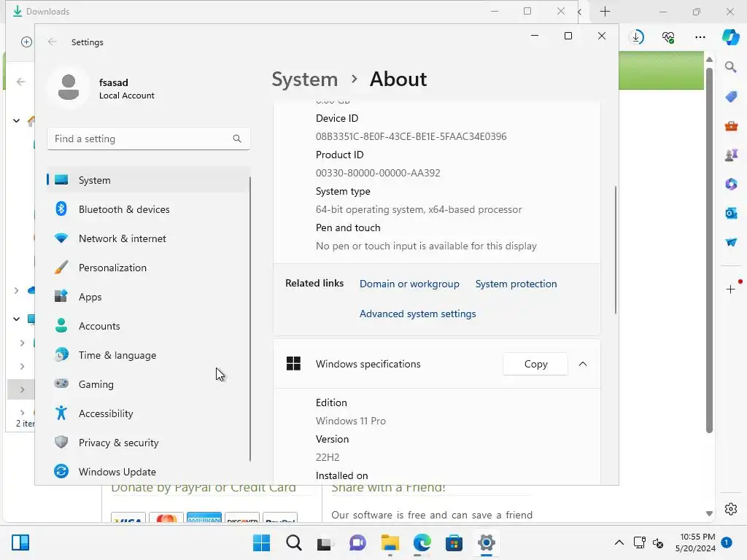Navigate to System breadcrumb
Screen dimensions: 747x560
(x=304, y=79)
